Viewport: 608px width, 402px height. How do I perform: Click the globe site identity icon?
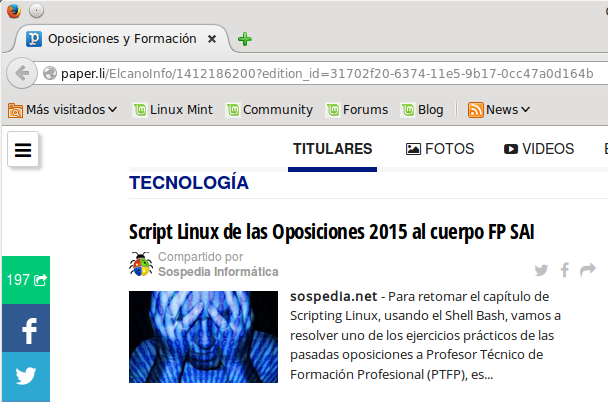50,73
